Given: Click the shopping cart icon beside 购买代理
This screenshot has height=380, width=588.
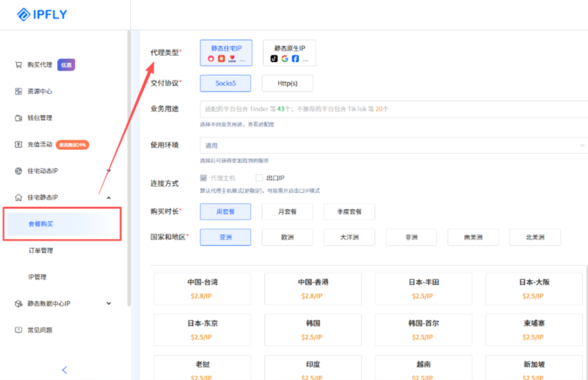Looking at the screenshot, I should click(19, 65).
